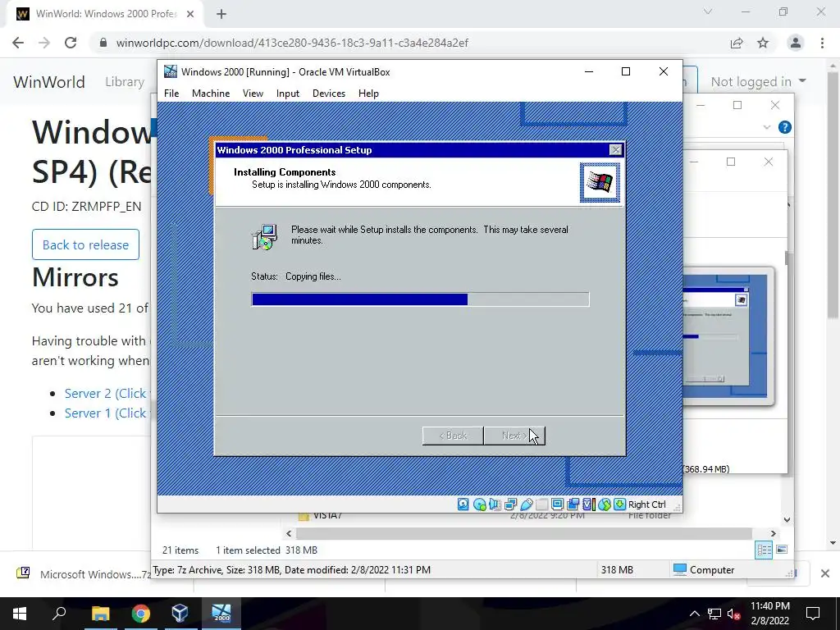Viewport: 840px width, 630px height.
Task: Go back with Chrome's back arrow
Action: pyautogui.click(x=18, y=43)
